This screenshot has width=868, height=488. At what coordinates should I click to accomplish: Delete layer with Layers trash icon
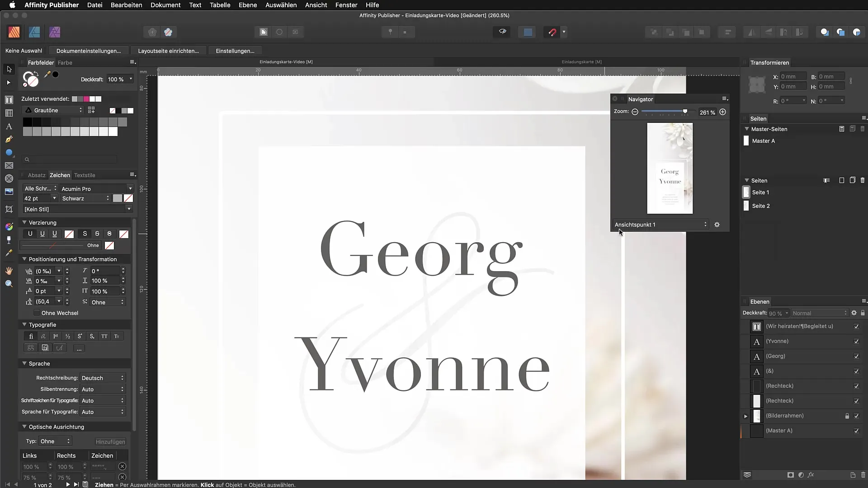(x=863, y=475)
